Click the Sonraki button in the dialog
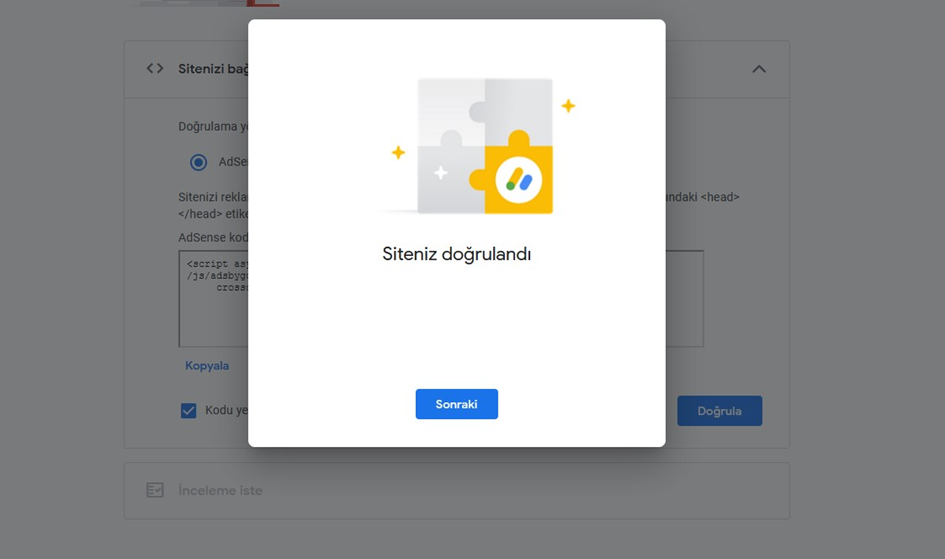The image size is (945, 559). [456, 404]
